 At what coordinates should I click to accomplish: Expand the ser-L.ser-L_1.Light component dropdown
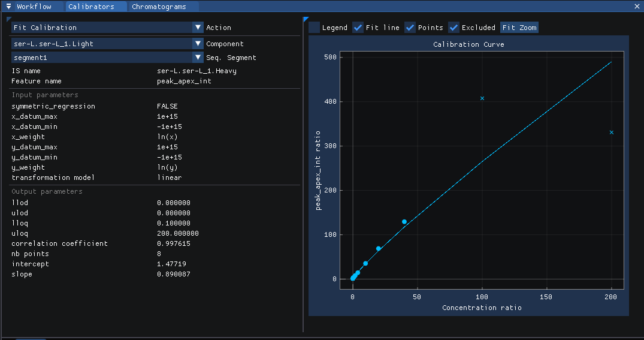point(107,44)
